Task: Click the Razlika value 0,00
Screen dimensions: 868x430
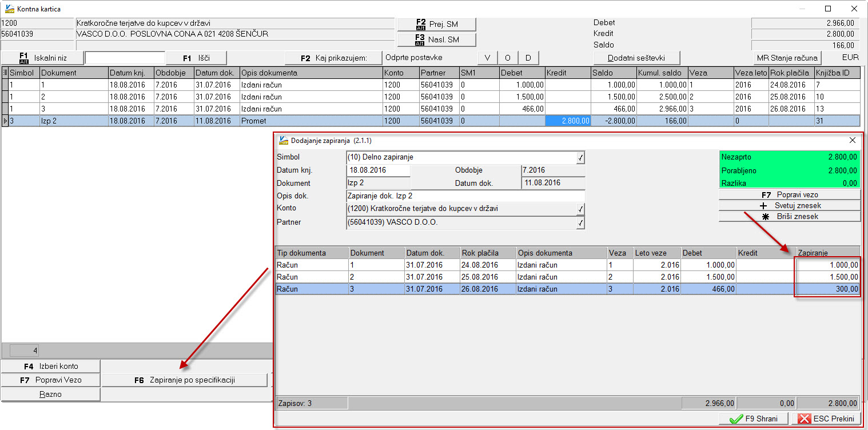Action: [849, 183]
